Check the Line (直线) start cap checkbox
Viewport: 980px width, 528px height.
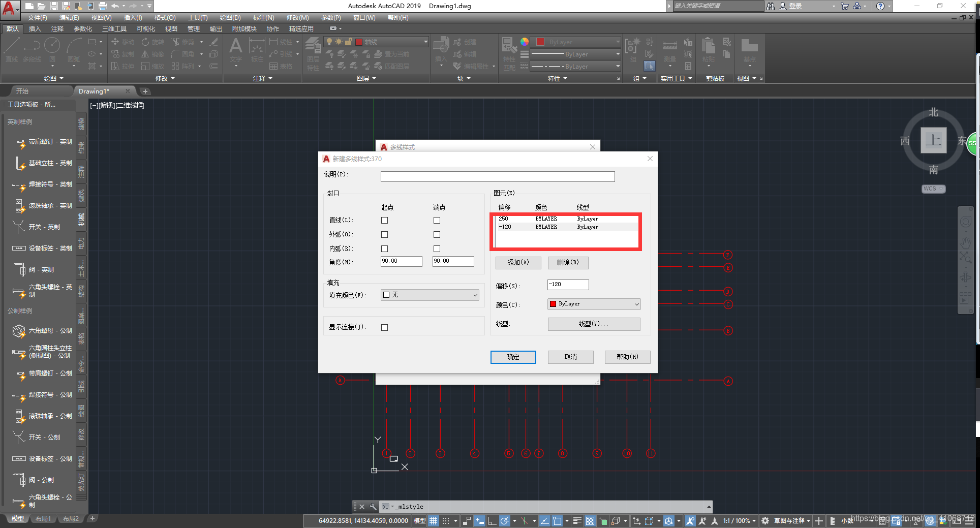point(384,220)
